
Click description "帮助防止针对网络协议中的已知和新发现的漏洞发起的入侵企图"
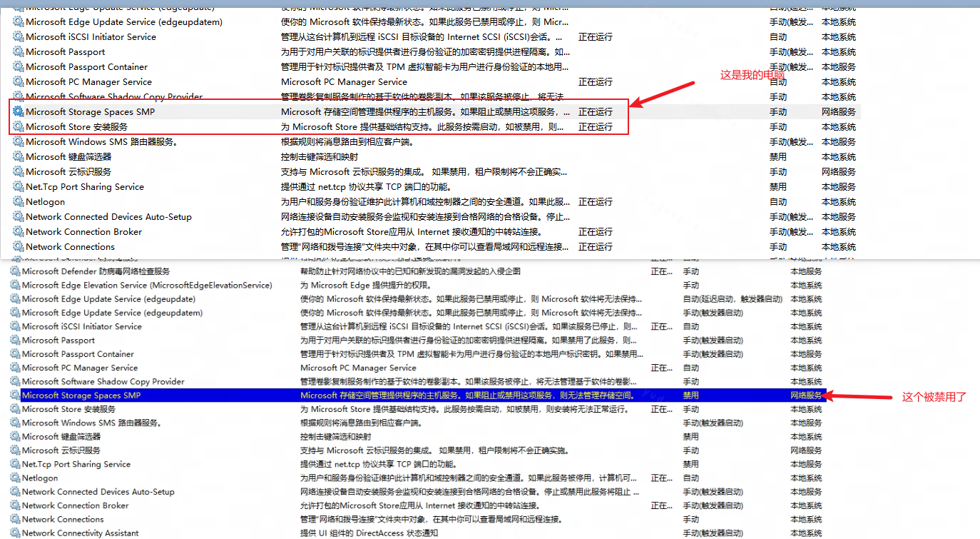(410, 271)
